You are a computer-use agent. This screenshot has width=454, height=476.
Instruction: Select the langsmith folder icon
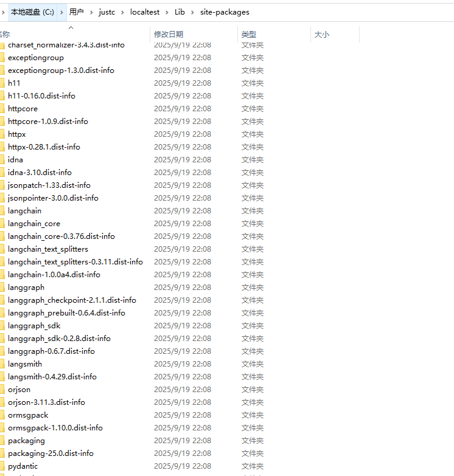tap(2, 364)
